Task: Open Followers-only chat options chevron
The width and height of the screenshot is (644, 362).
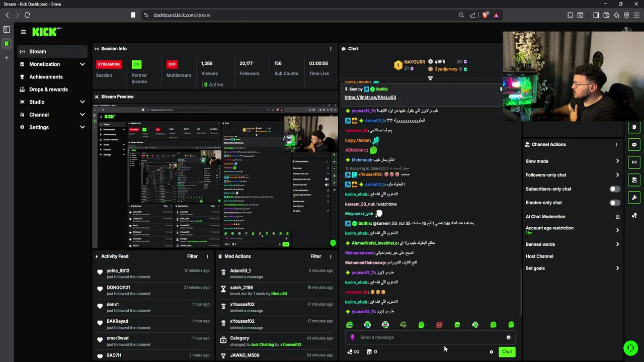Action: [x=617, y=175]
